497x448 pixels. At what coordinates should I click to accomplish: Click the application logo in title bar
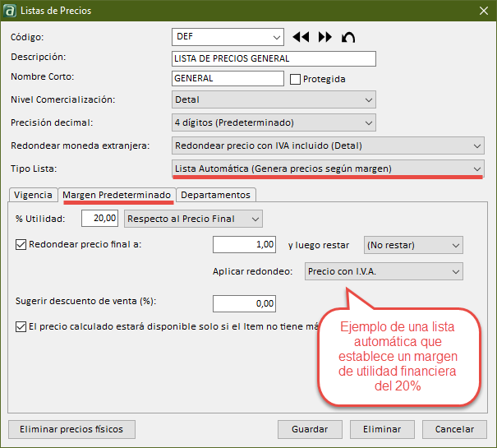12,11
